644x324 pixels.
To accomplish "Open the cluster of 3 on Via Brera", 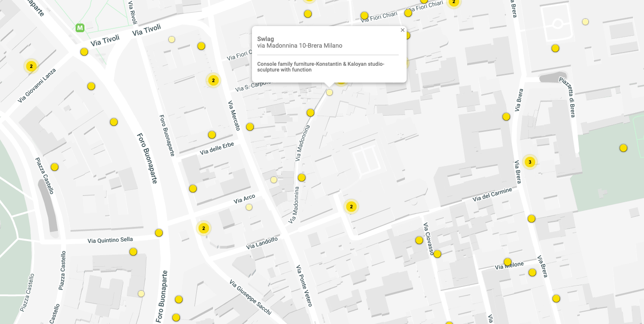I will pos(530,162).
